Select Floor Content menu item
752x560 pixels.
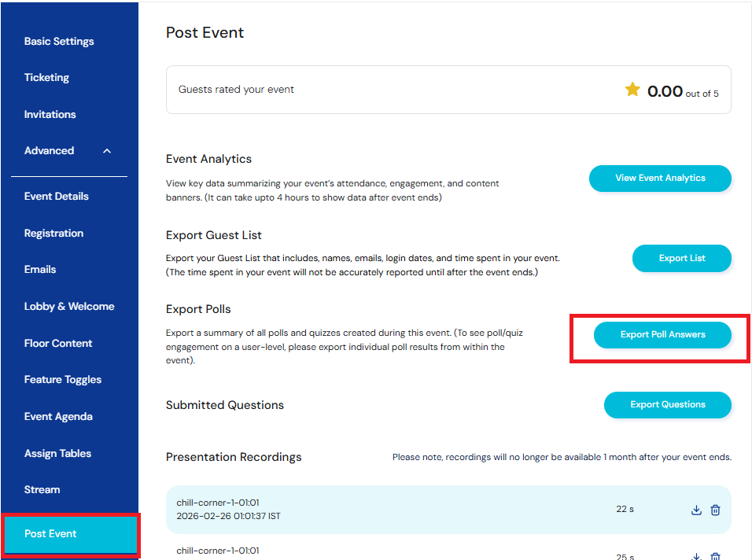tap(58, 343)
